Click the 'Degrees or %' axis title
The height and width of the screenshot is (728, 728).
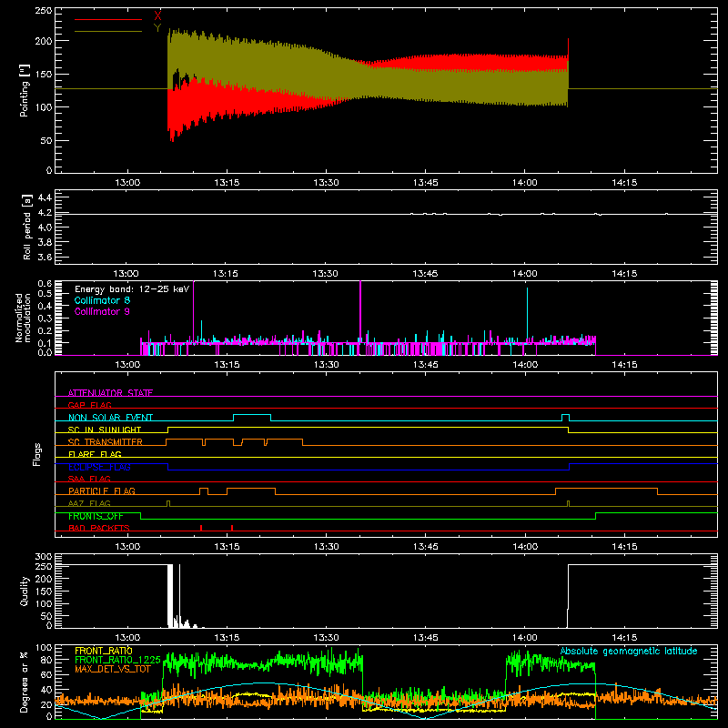(x=25, y=682)
